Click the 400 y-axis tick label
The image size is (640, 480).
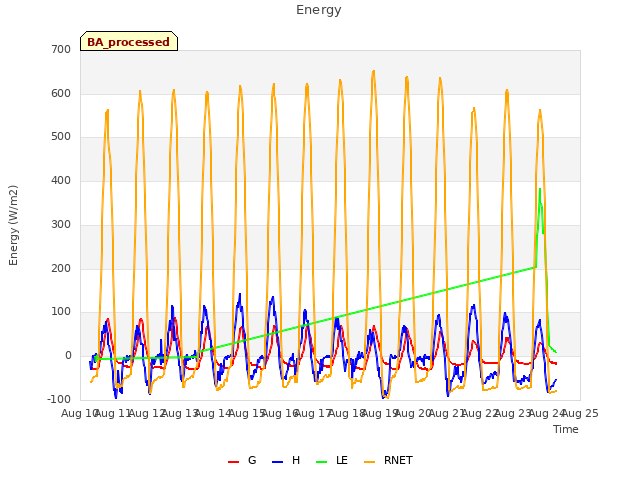point(61,180)
